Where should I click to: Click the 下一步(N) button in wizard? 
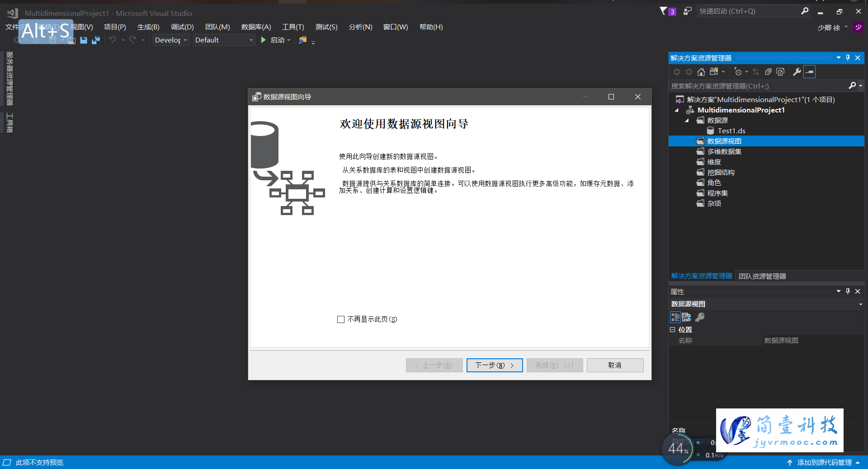[x=495, y=365]
